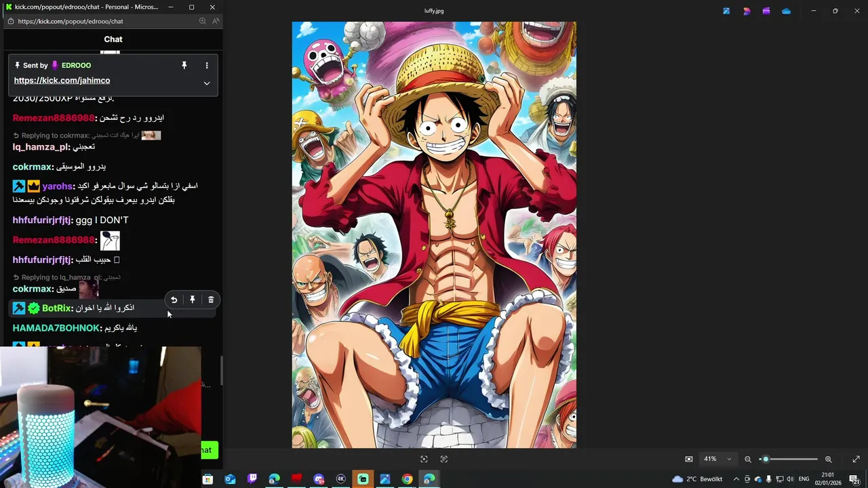Click the 'ggg I DON'T' chat message
868x488 pixels.
point(102,220)
